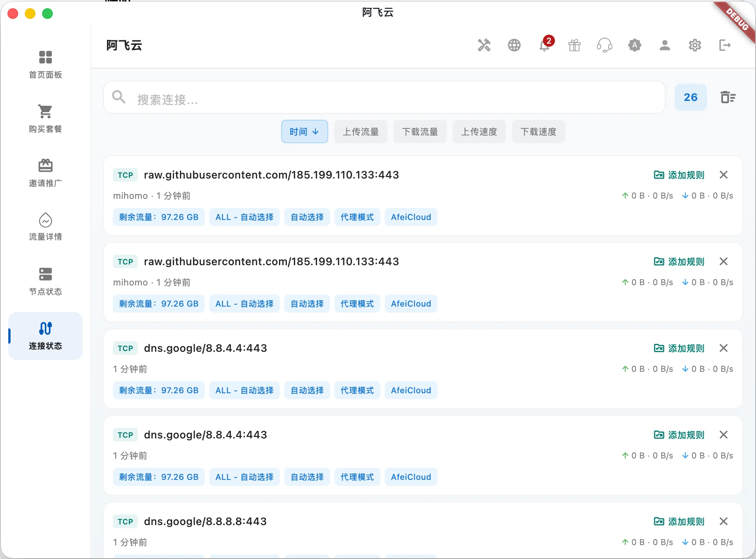756x559 pixels.
Task: Focus the 搜索连接 search field
Action: (384, 97)
